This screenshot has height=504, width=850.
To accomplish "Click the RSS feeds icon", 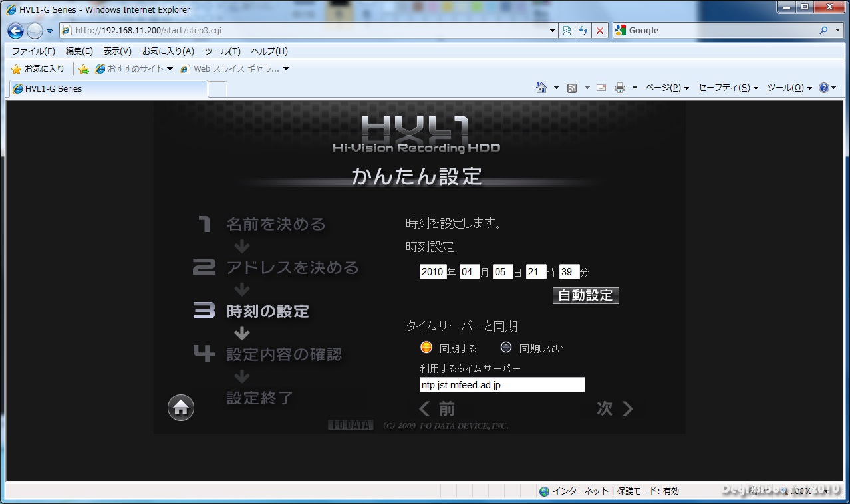I will (x=571, y=88).
